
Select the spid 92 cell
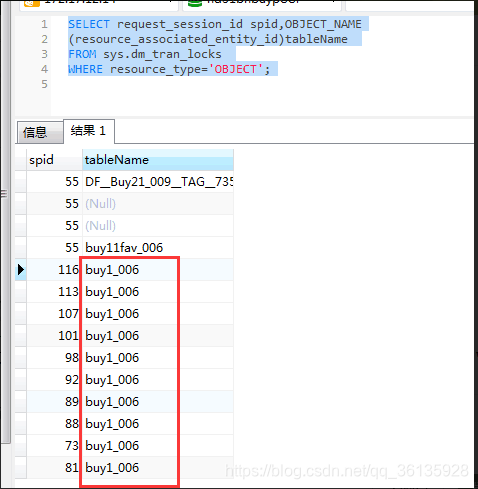click(54, 380)
